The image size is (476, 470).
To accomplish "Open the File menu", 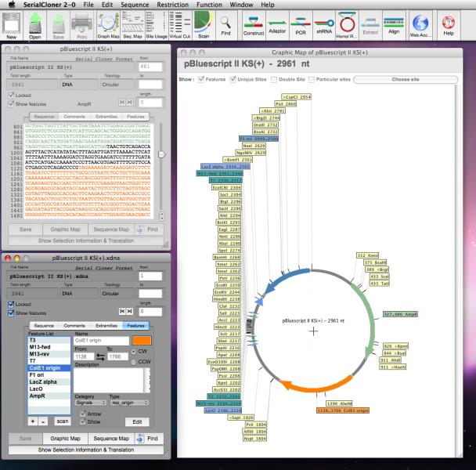I will [x=88, y=5].
